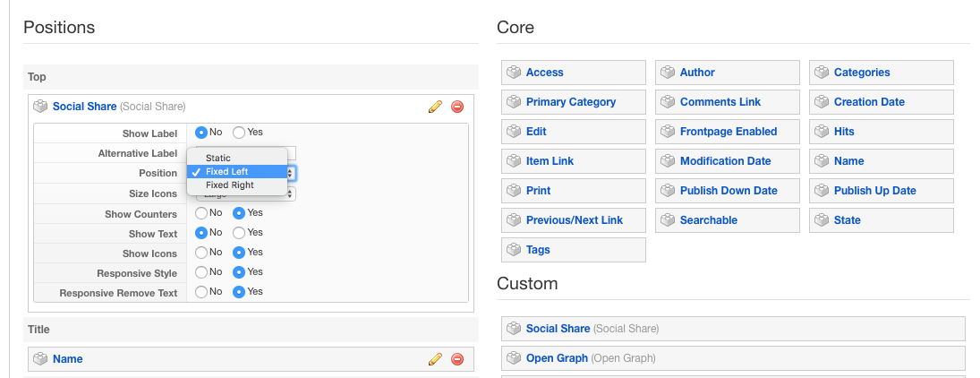Screen dimensions: 980x378
Task: Set Responsive Style to No
Action: click(202, 271)
